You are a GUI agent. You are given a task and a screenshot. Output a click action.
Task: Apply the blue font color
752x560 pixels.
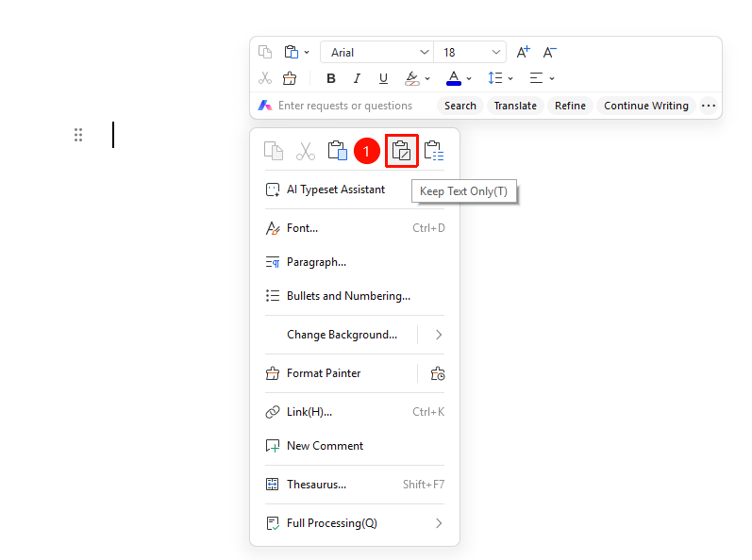coord(454,78)
